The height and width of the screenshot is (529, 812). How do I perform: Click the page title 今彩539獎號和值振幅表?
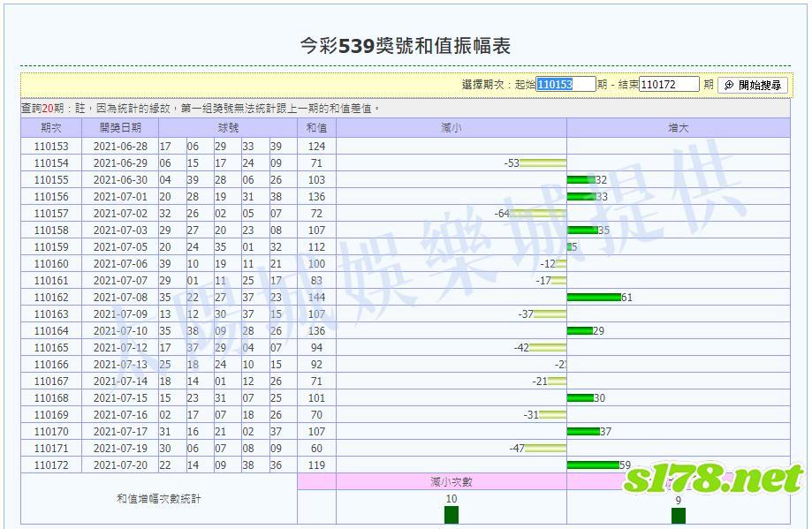coord(406,46)
